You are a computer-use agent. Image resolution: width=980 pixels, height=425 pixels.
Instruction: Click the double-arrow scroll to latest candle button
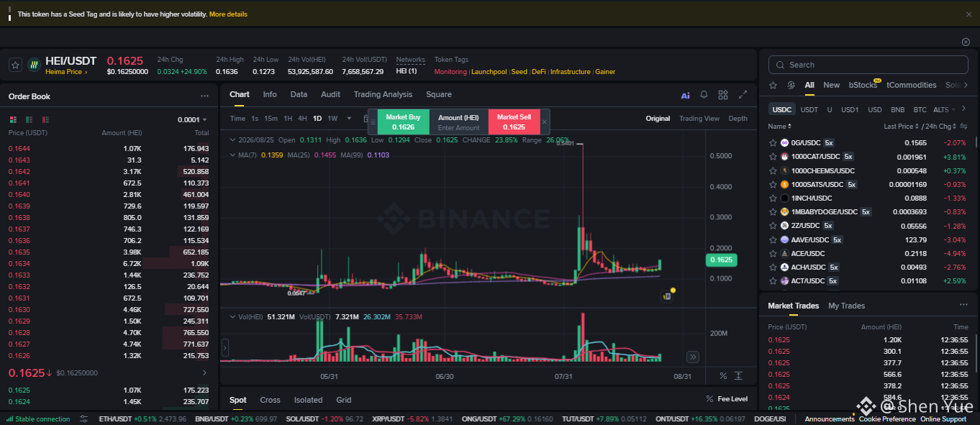click(x=692, y=357)
